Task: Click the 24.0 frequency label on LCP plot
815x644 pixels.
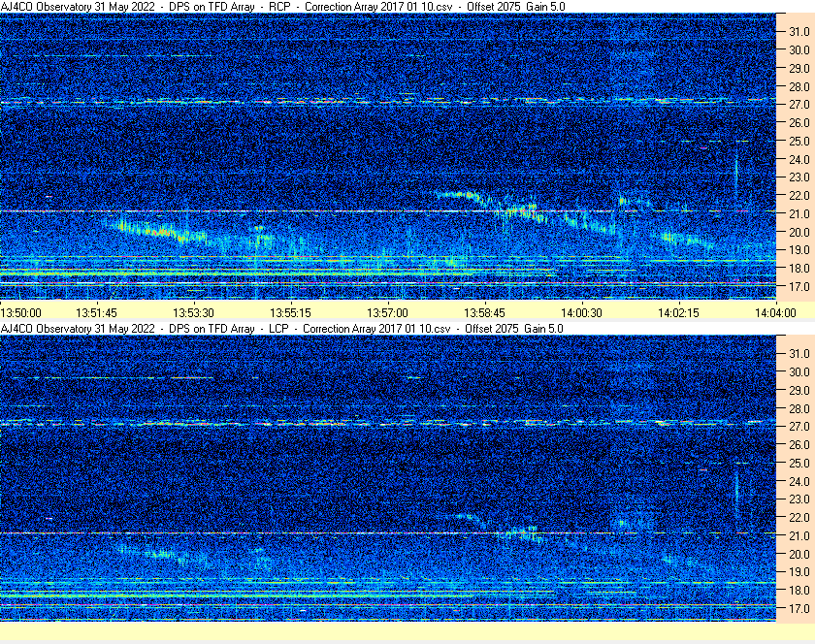Action: click(799, 481)
